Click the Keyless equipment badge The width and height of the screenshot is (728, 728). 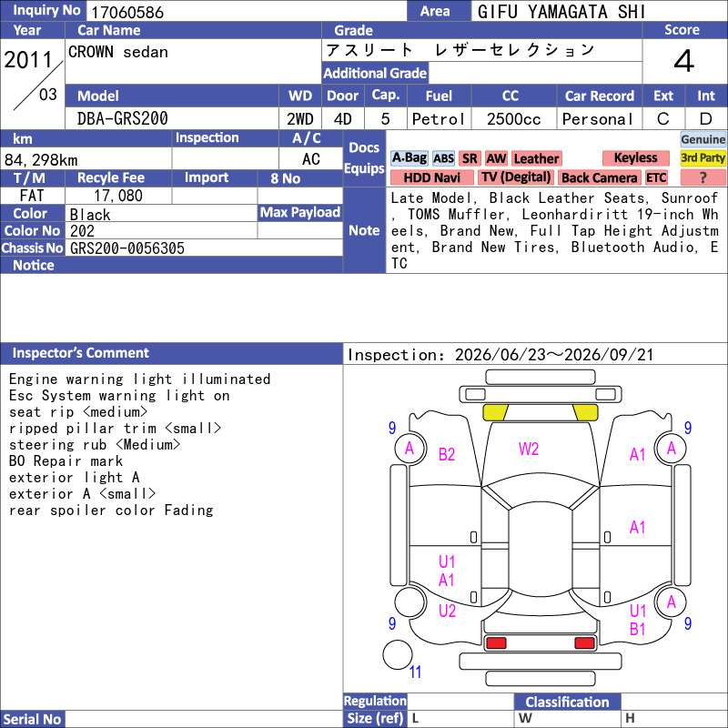point(635,157)
